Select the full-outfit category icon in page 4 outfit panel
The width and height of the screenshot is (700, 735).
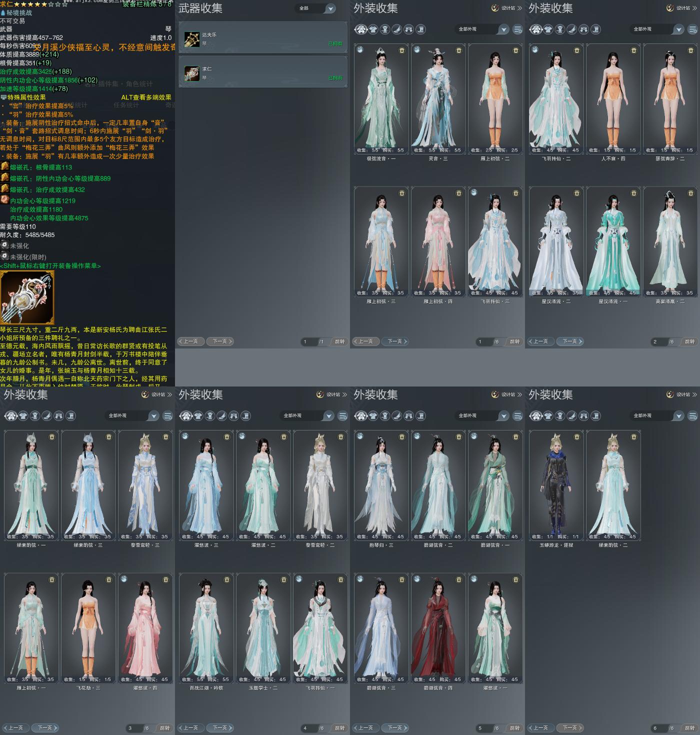pos(186,416)
